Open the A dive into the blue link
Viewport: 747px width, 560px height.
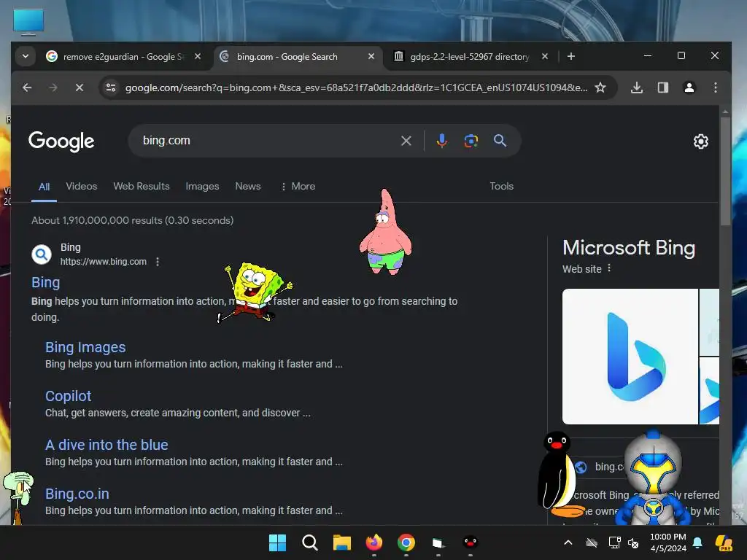(x=107, y=445)
